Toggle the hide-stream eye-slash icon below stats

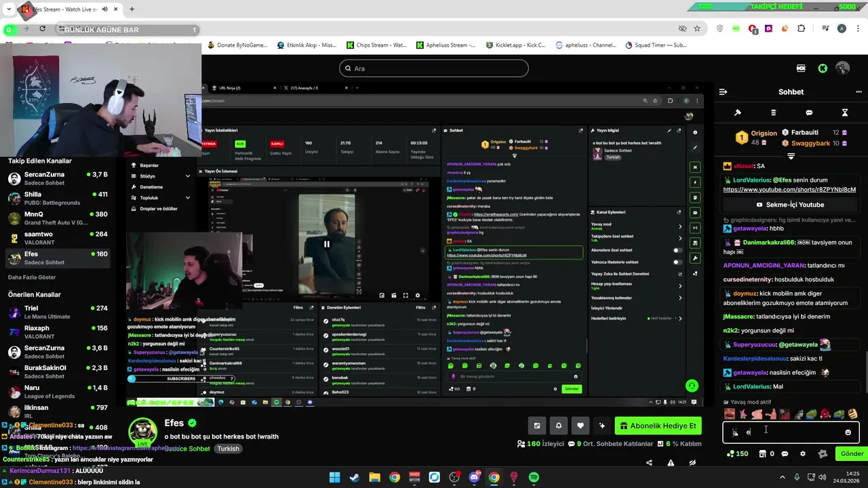[x=692, y=463]
